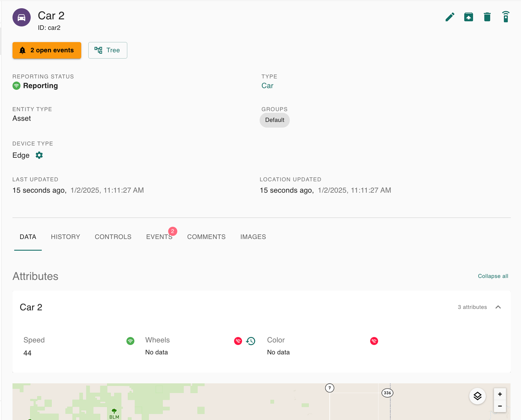Viewport: 521px width, 420px height.
Task: Click the 2 open events button
Action: [x=47, y=50]
